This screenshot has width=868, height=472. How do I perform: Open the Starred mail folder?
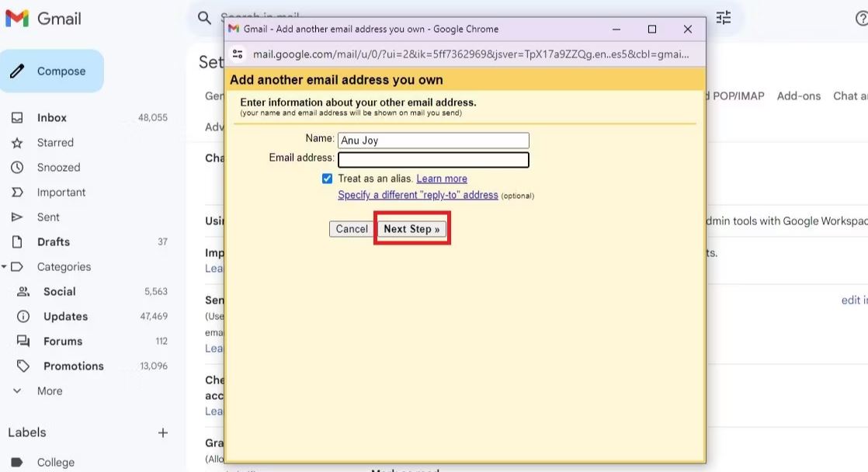[55, 143]
